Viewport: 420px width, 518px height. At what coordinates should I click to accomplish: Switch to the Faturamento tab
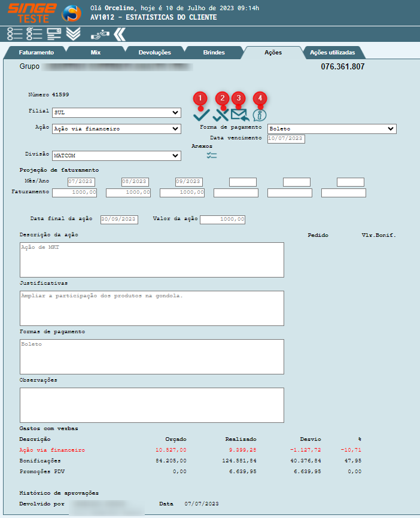click(36, 53)
